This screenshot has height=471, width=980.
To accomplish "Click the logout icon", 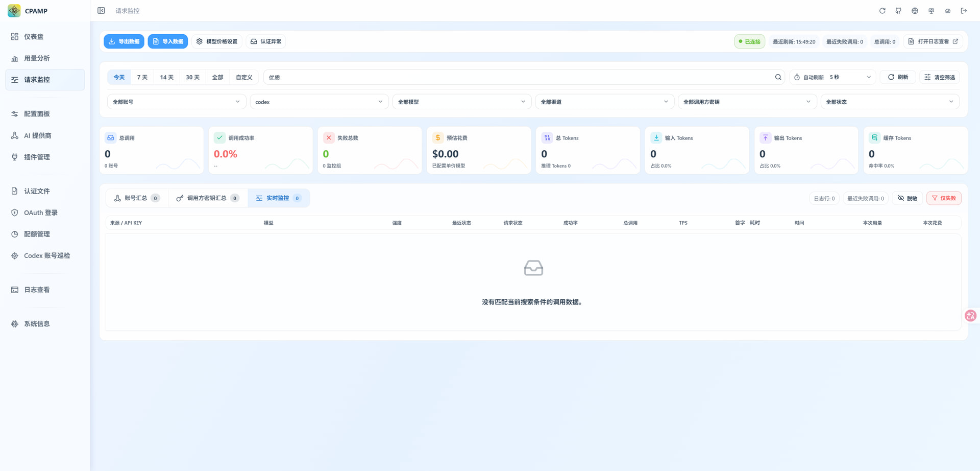I will [964, 11].
